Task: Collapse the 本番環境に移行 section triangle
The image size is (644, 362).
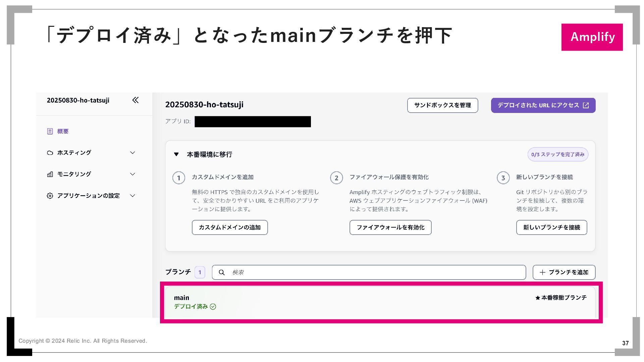Action: pyautogui.click(x=176, y=155)
